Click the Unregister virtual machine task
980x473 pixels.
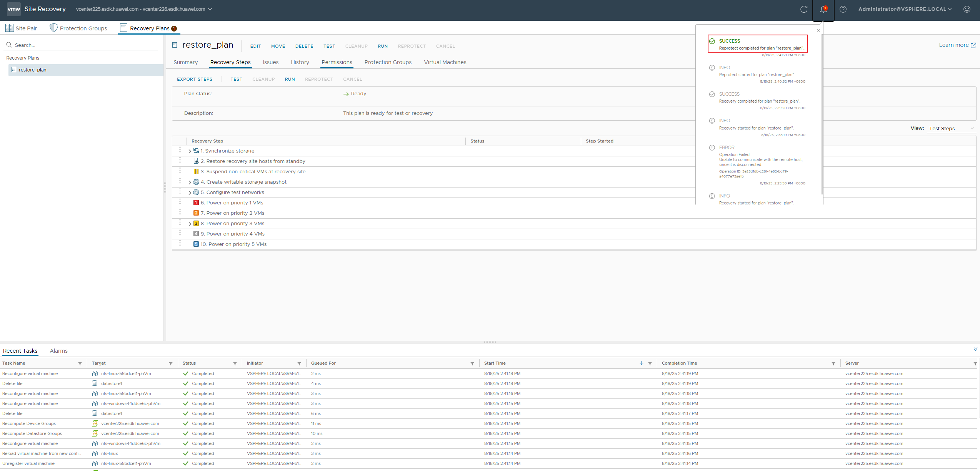(x=28, y=464)
